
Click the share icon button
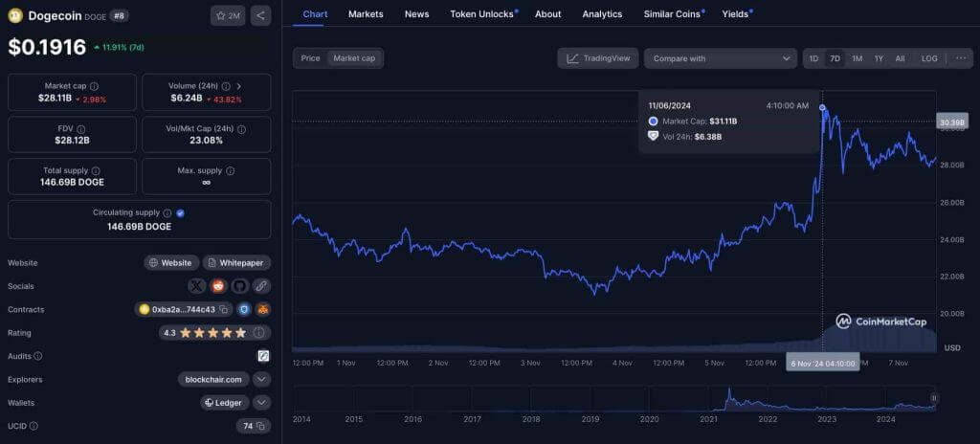260,15
